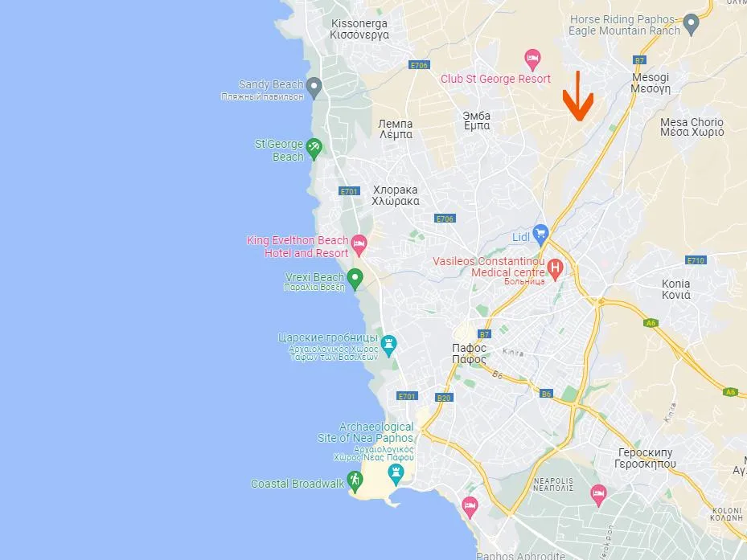Select the Vrexi Beach green marker
The image size is (747, 560).
[x=355, y=279]
